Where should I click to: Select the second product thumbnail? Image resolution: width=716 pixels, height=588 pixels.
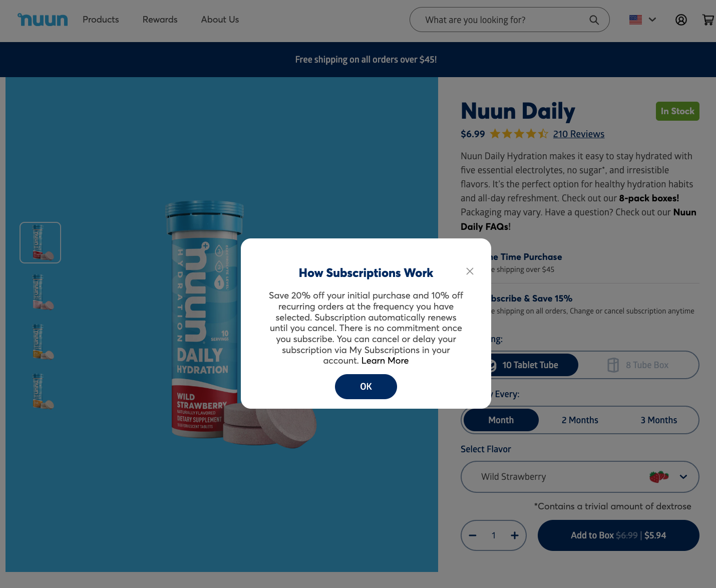click(x=41, y=292)
